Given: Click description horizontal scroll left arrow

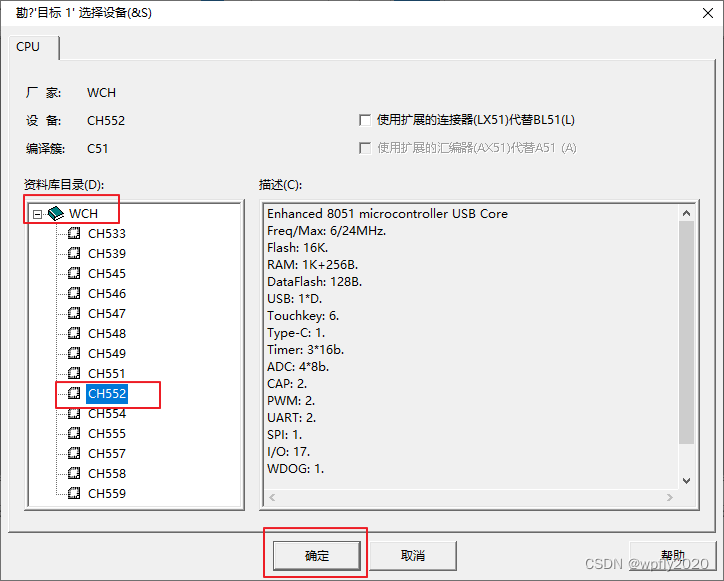Looking at the screenshot, I should tap(272, 497).
